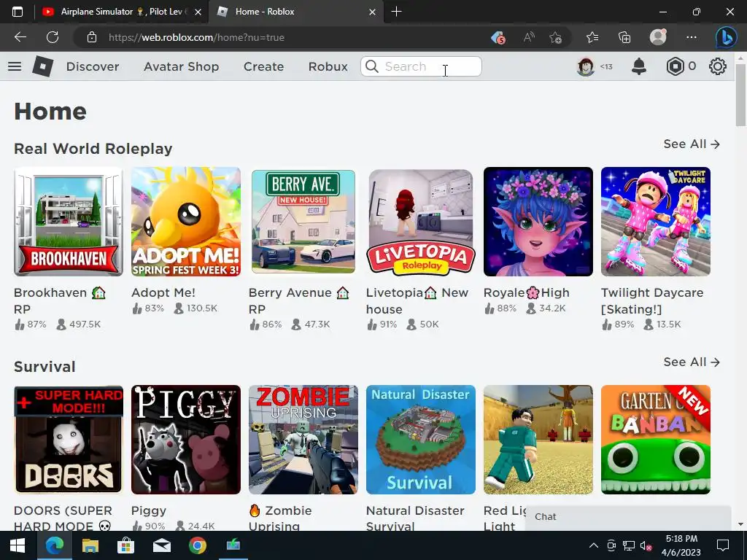Viewport: 747px width, 560px height.
Task: Open a new browser tab
Action: 396,12
